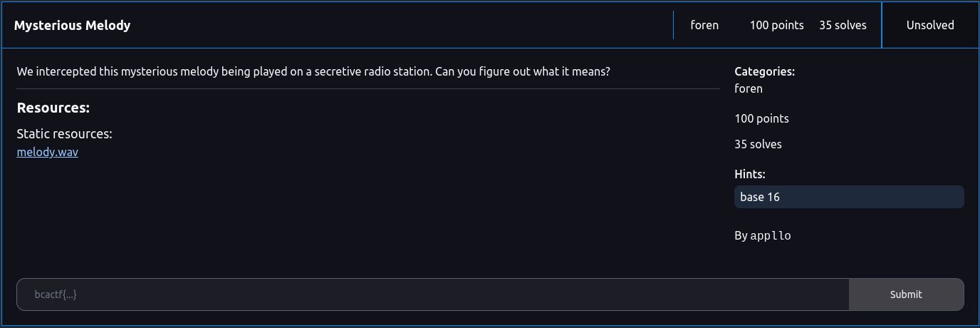The height and width of the screenshot is (328, 980).
Task: Click the foren tag in header
Action: pos(704,25)
